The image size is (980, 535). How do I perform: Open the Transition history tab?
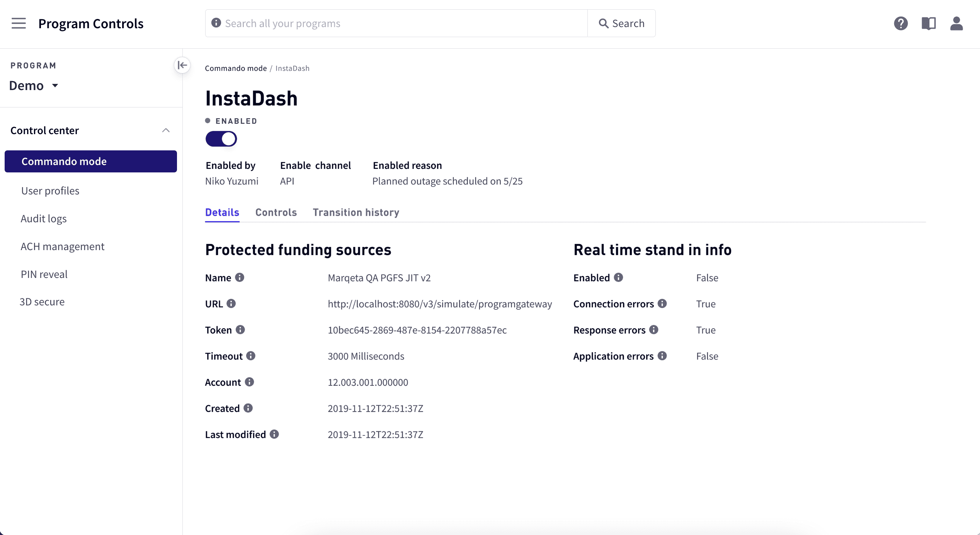click(x=356, y=212)
